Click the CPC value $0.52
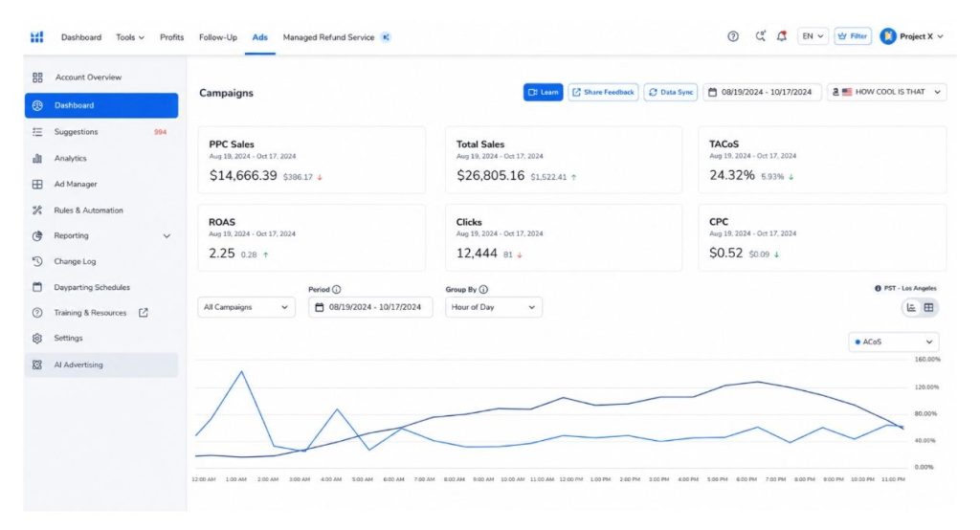Image resolution: width=980 pixels, height=530 pixels. (726, 254)
